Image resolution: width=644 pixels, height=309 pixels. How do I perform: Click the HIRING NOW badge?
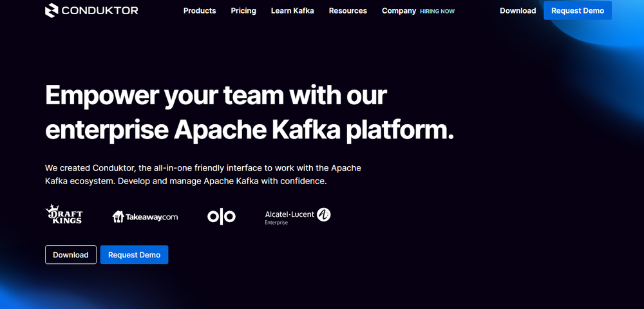(437, 12)
